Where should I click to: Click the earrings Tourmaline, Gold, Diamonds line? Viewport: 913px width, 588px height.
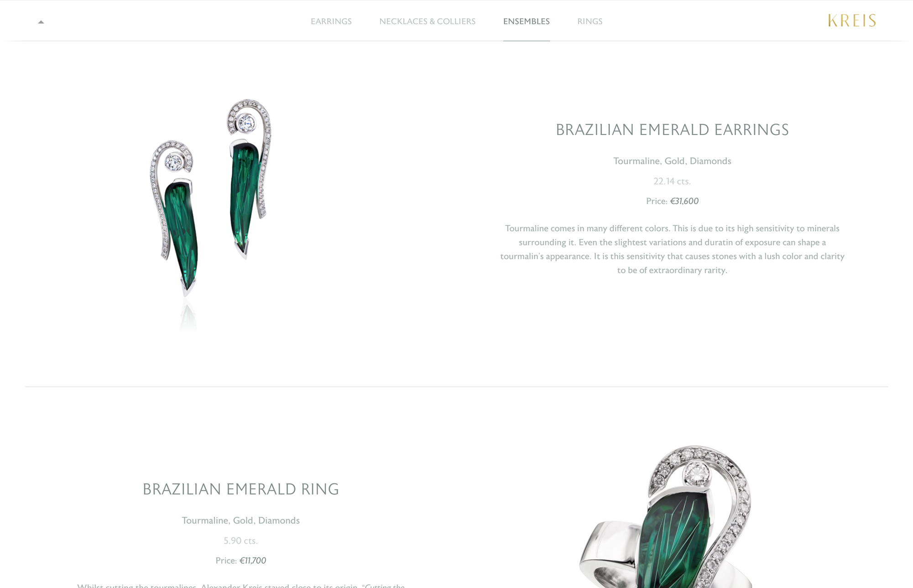672,161
